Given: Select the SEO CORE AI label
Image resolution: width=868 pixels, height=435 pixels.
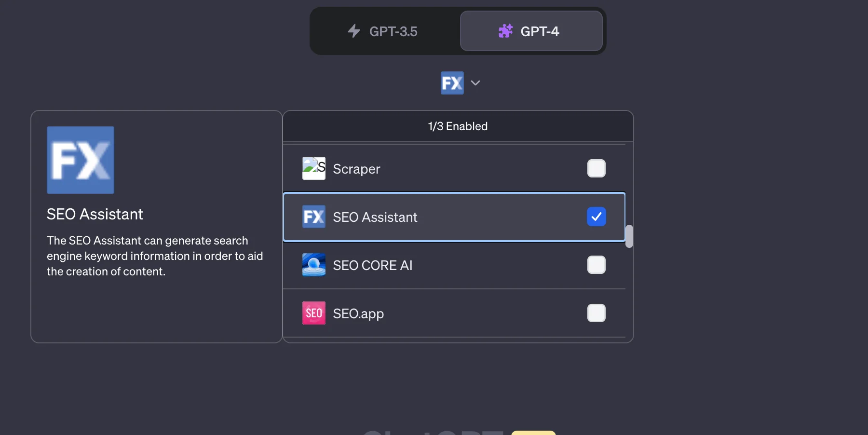Looking at the screenshot, I should (373, 265).
